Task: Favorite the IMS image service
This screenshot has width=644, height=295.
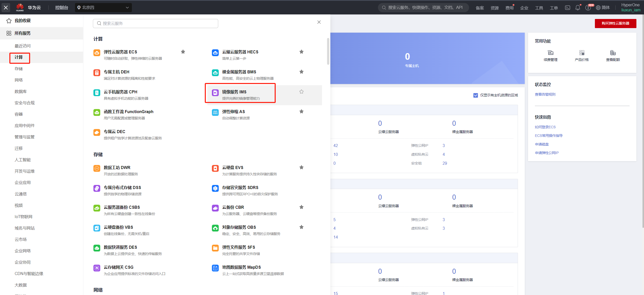Action: [x=301, y=92]
